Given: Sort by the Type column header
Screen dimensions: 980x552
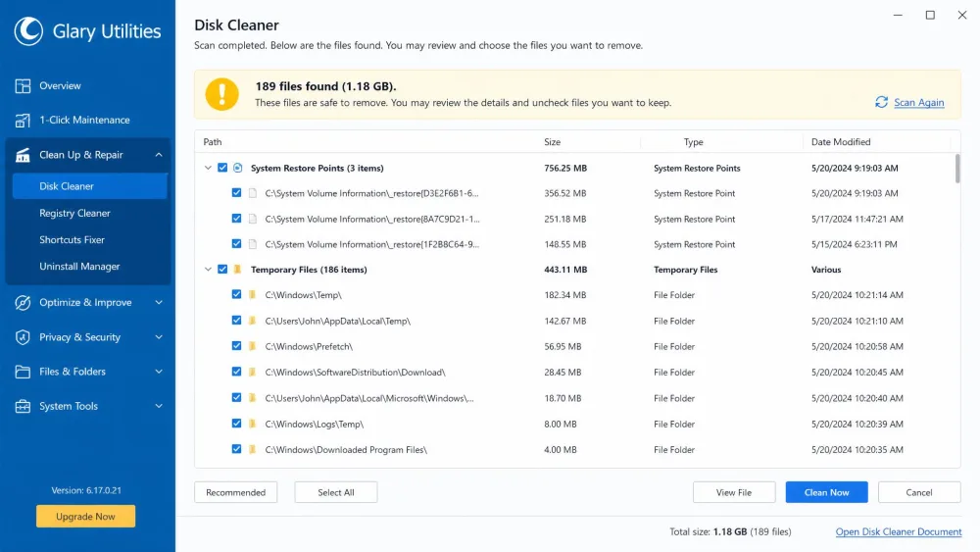Looking at the screenshot, I should pyautogui.click(x=693, y=142).
